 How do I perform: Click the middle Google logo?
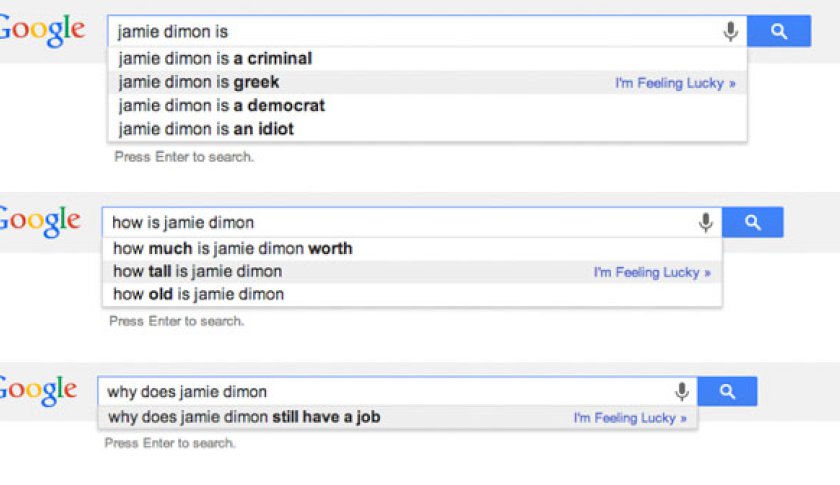[x=40, y=221]
